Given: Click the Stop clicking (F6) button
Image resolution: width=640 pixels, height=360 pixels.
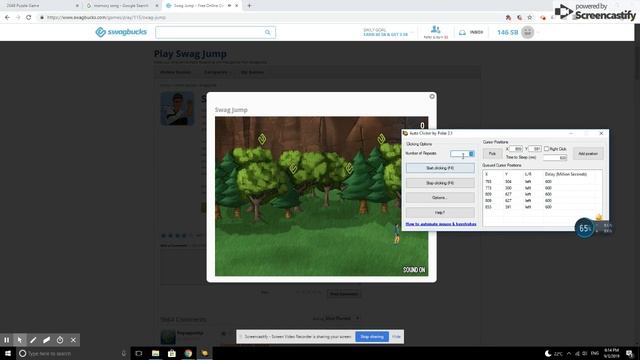Looking at the screenshot, I should [x=440, y=183].
